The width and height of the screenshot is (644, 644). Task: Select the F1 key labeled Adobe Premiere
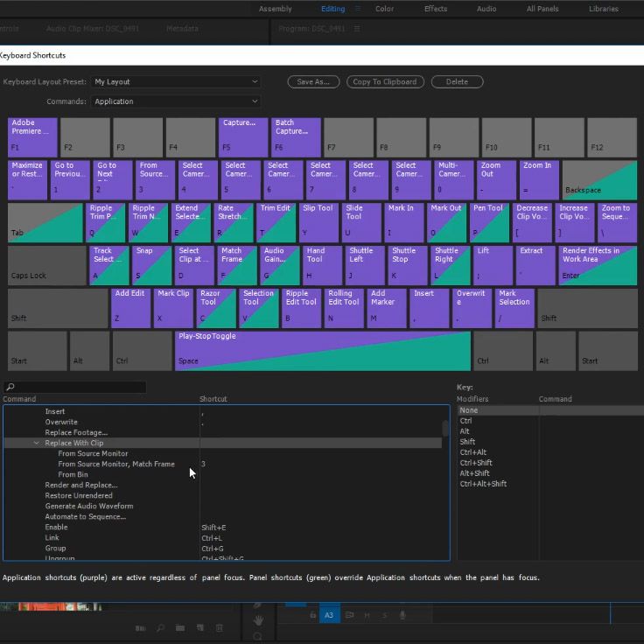click(32, 137)
